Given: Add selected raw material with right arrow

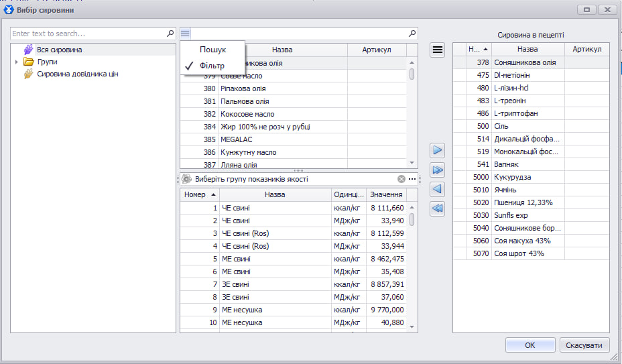Looking at the screenshot, I should [x=437, y=150].
